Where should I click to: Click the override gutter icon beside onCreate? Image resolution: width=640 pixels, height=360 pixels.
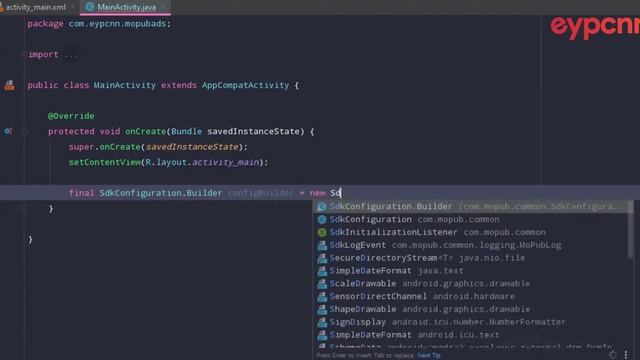8,131
